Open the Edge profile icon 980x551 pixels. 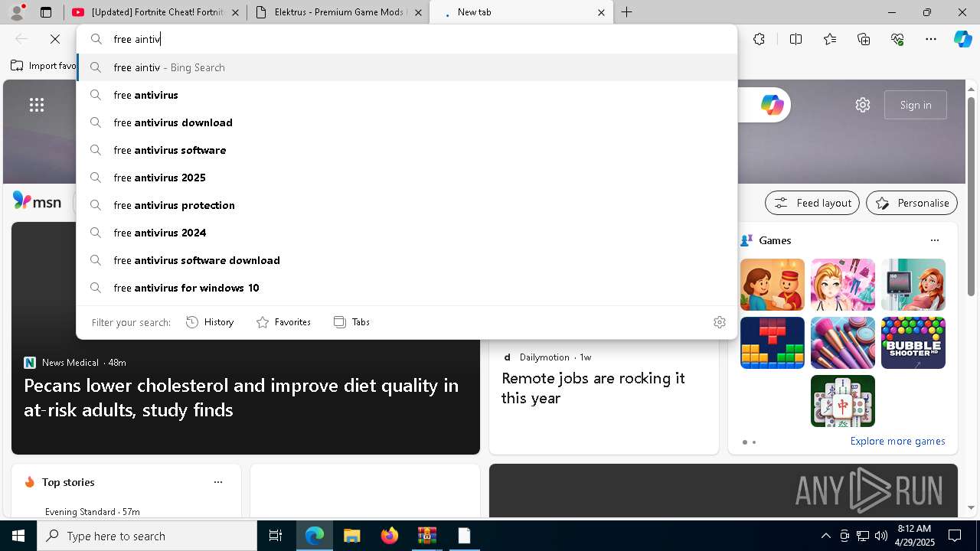17,12
